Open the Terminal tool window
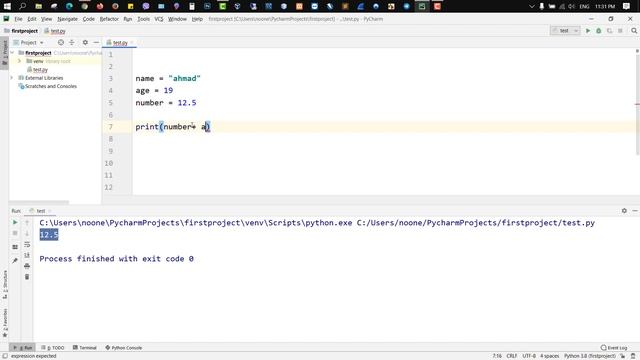The width and height of the screenshot is (640, 360). (84, 348)
